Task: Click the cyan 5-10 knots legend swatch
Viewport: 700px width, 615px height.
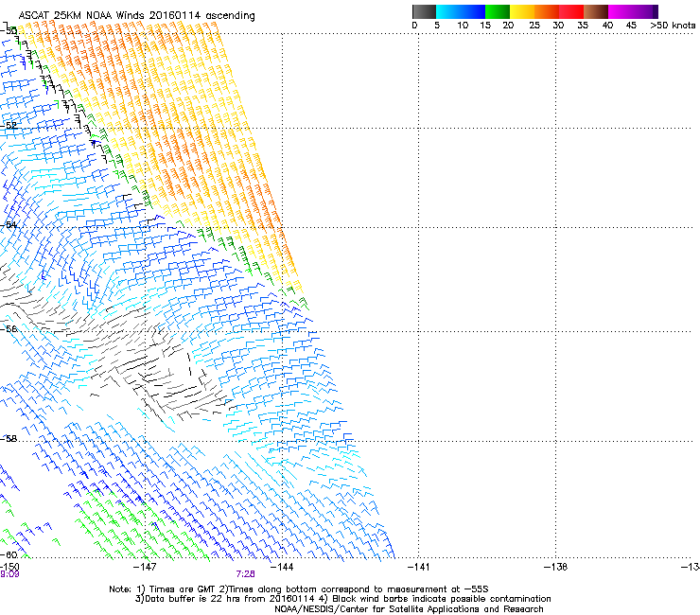Action: [x=448, y=11]
